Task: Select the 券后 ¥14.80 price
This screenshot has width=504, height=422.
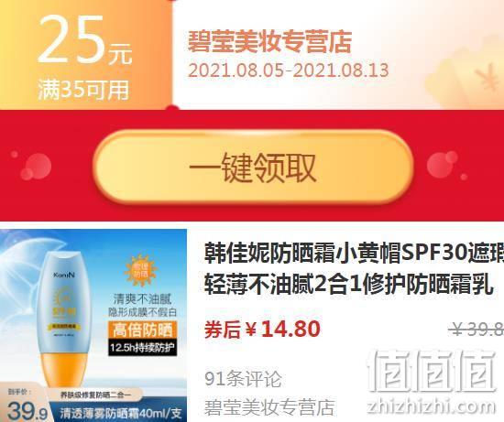Action: (x=262, y=330)
